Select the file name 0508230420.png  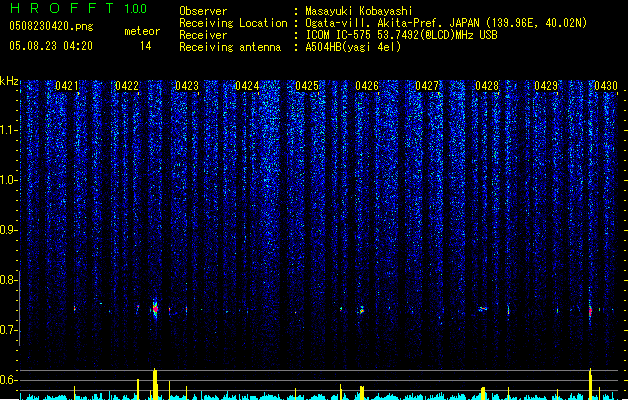[51, 26]
